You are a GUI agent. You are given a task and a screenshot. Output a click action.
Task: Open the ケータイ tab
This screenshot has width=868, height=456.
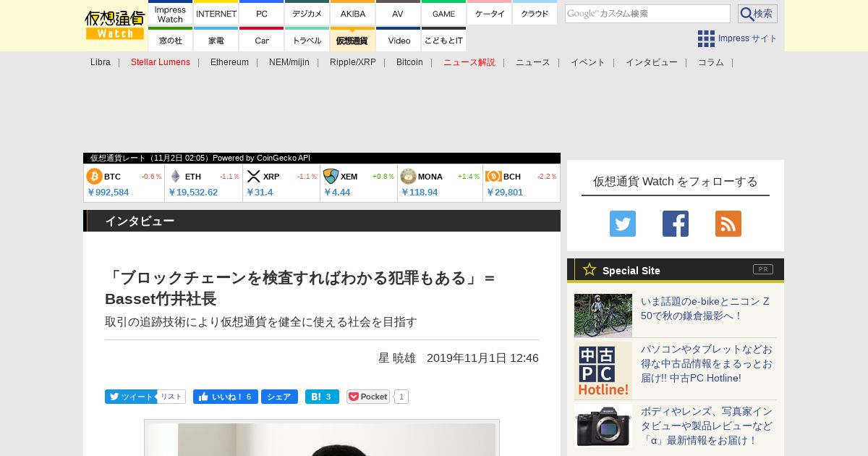tap(490, 14)
